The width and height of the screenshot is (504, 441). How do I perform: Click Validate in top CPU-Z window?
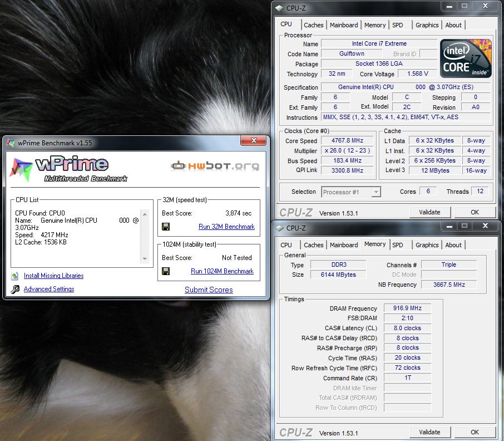pos(430,212)
